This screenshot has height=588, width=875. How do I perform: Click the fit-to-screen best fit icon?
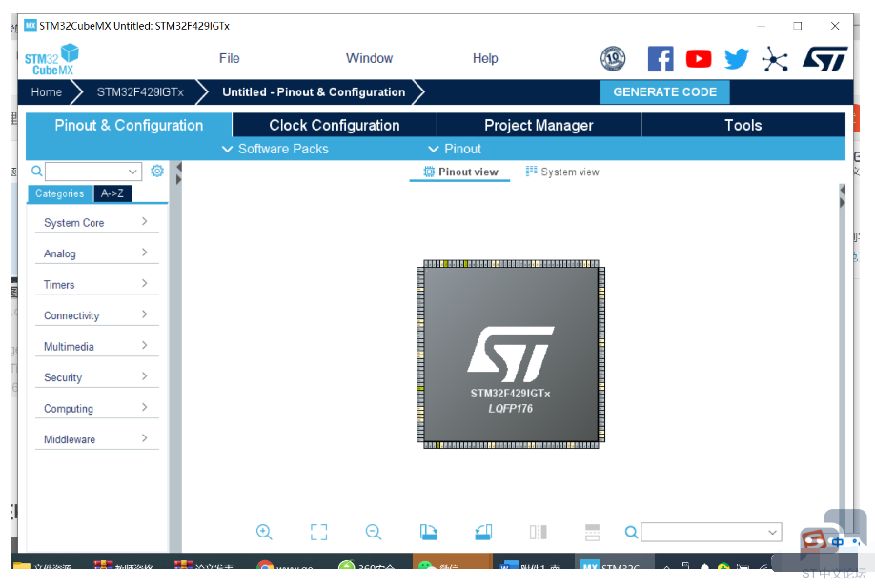318,532
